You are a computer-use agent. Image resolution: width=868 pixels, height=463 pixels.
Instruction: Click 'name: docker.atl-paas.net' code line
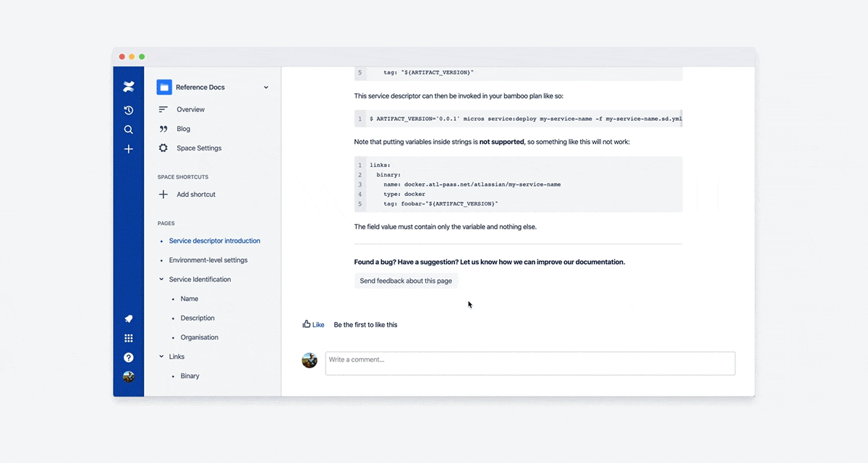(x=472, y=184)
